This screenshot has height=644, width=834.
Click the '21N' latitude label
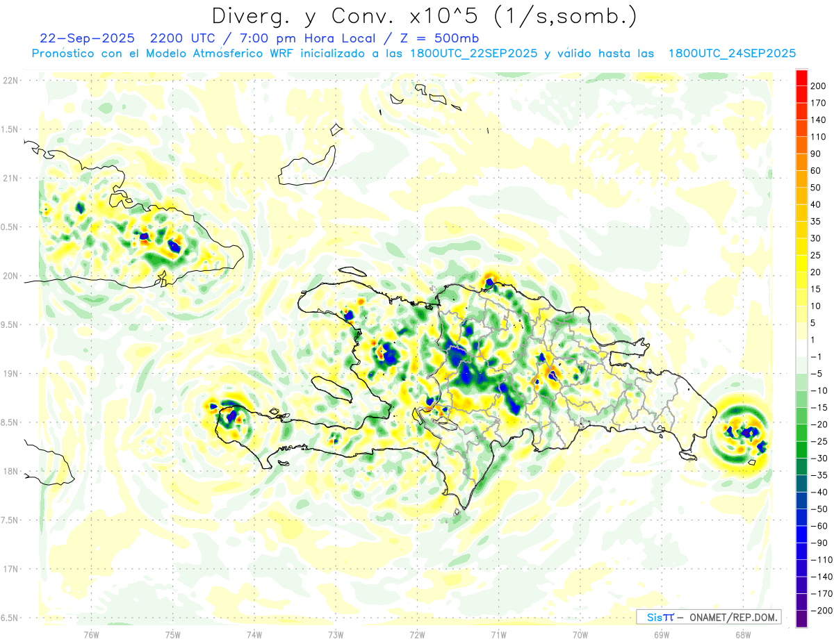tap(10, 178)
